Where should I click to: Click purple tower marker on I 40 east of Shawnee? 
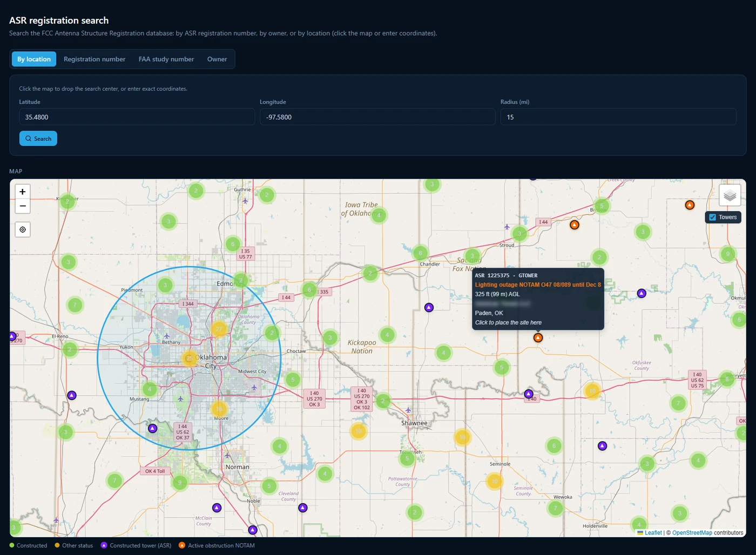(x=529, y=394)
